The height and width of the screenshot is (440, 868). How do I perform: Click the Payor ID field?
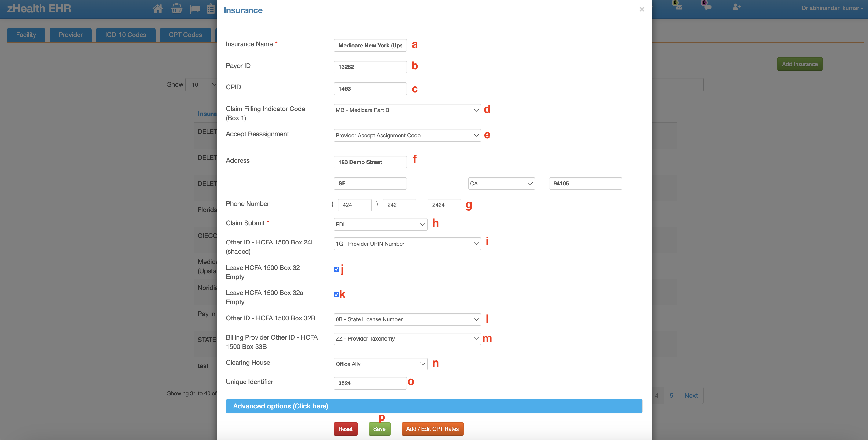(x=370, y=67)
